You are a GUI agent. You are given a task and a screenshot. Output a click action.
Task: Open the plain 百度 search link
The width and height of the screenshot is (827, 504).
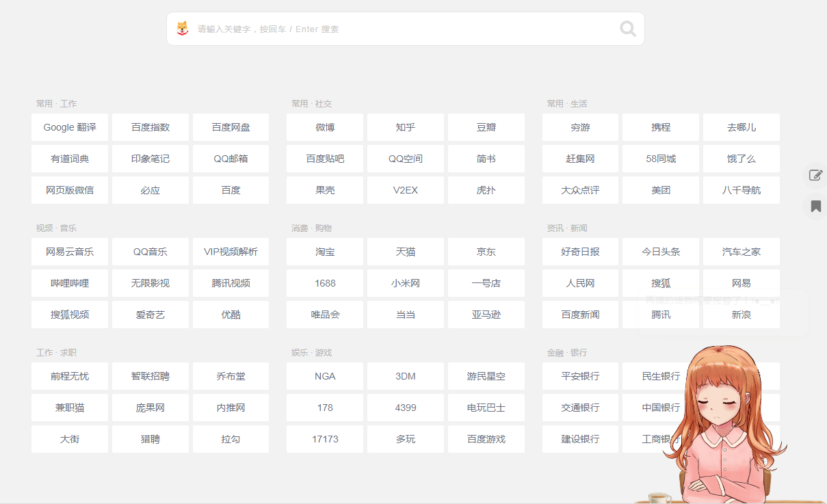coord(231,190)
